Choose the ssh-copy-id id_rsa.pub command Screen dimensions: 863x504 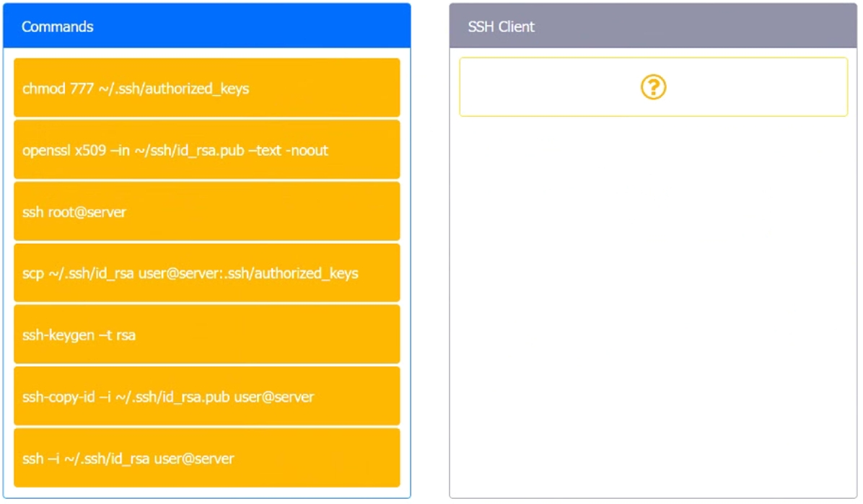coord(207,396)
